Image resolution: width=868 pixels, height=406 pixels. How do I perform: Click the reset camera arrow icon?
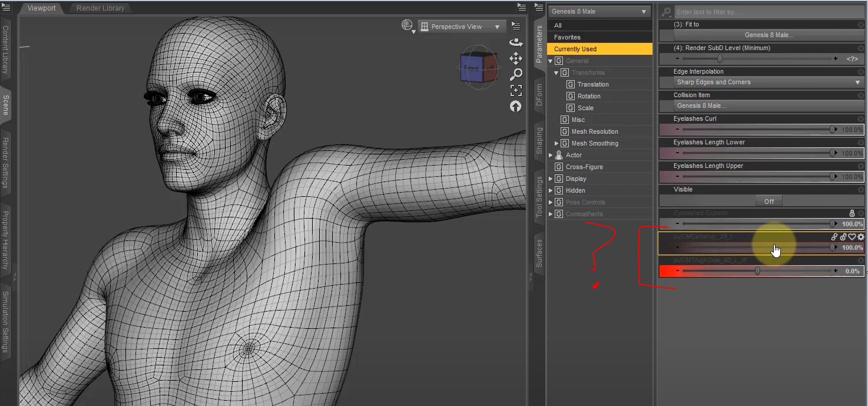pyautogui.click(x=516, y=107)
